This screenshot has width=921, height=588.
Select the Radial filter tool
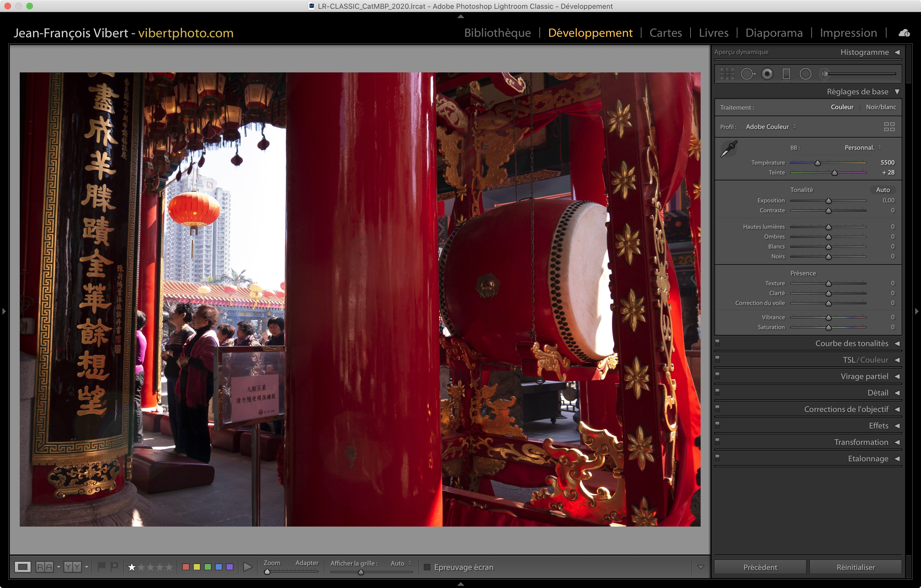point(806,74)
